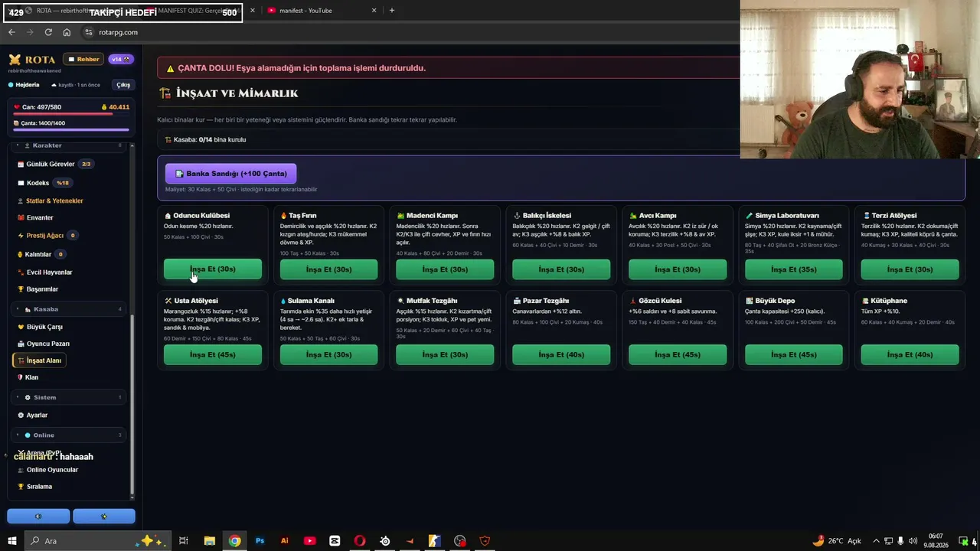The width and height of the screenshot is (980, 551).
Task: Click İnşa Et for Taş Fırın
Action: (x=328, y=269)
